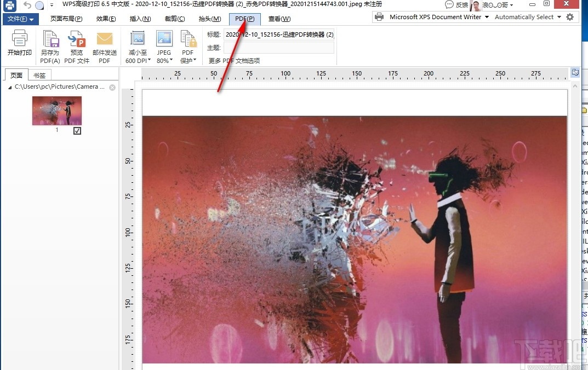This screenshot has width=588, height=370.
Task: Expand the 文件(F) file menu
Action: [21, 18]
